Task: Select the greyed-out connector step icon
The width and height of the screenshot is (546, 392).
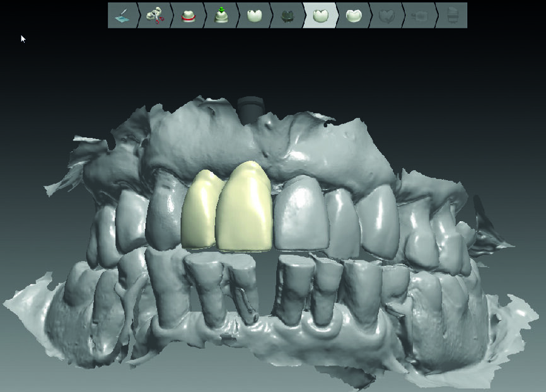Action: click(x=418, y=16)
